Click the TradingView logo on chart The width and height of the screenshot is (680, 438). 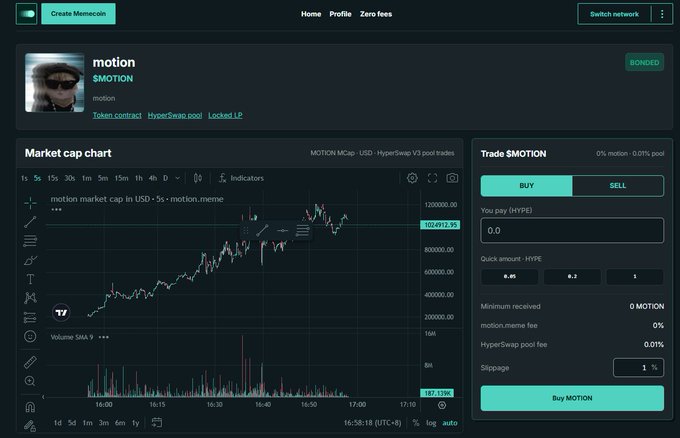61,312
